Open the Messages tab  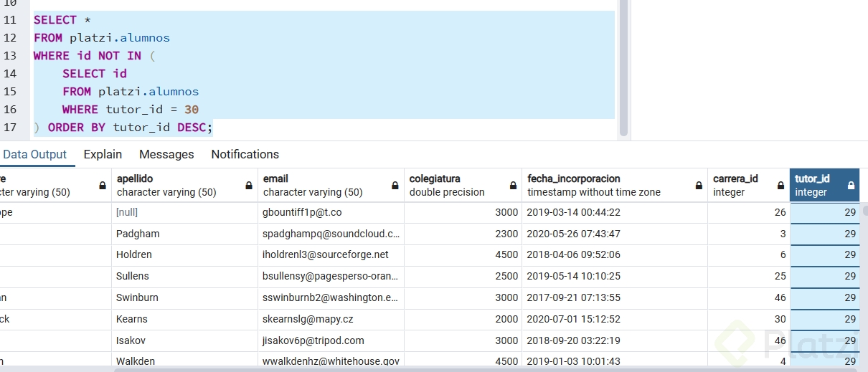(166, 154)
